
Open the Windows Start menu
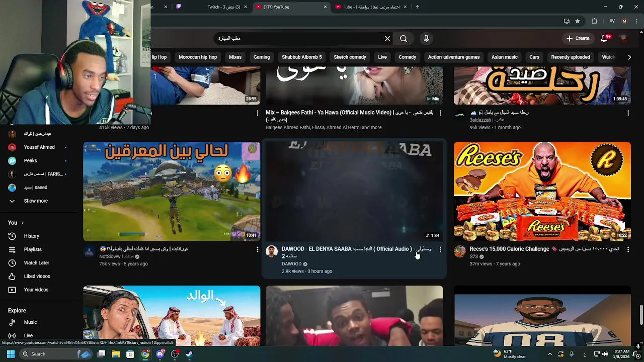tap(11, 354)
